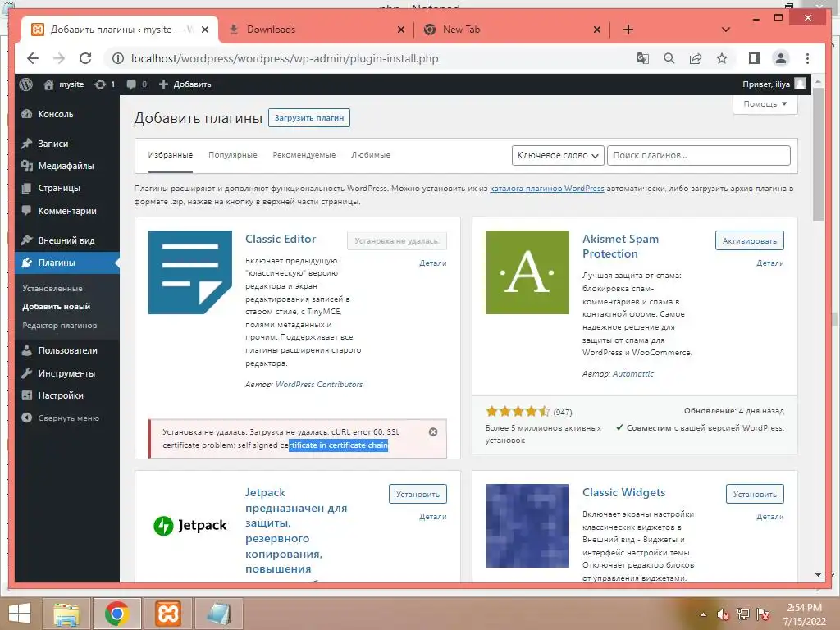Click the Classic Editor plugin thumbnail
Screen dimensions: 840x630
[x=190, y=272]
